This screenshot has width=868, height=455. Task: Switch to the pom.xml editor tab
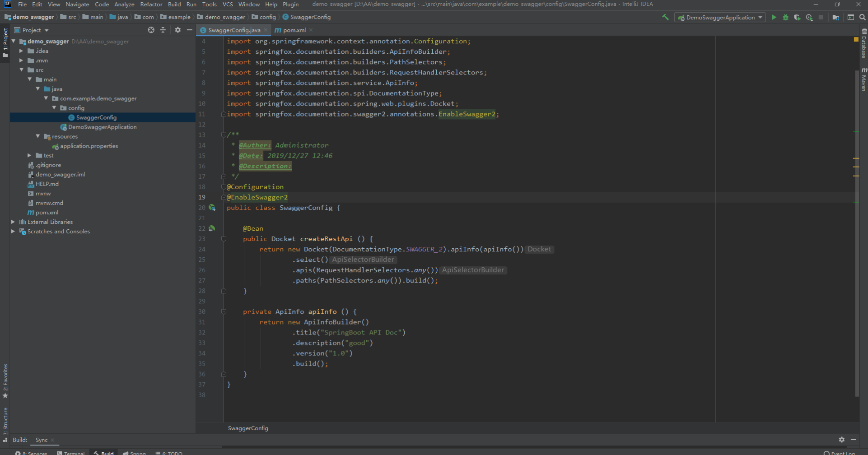tap(294, 30)
